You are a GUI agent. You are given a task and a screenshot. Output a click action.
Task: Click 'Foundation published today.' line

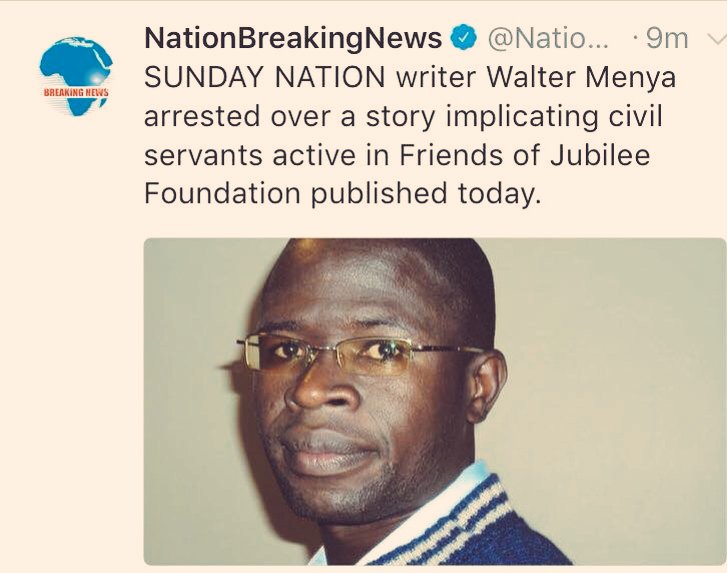click(x=342, y=193)
